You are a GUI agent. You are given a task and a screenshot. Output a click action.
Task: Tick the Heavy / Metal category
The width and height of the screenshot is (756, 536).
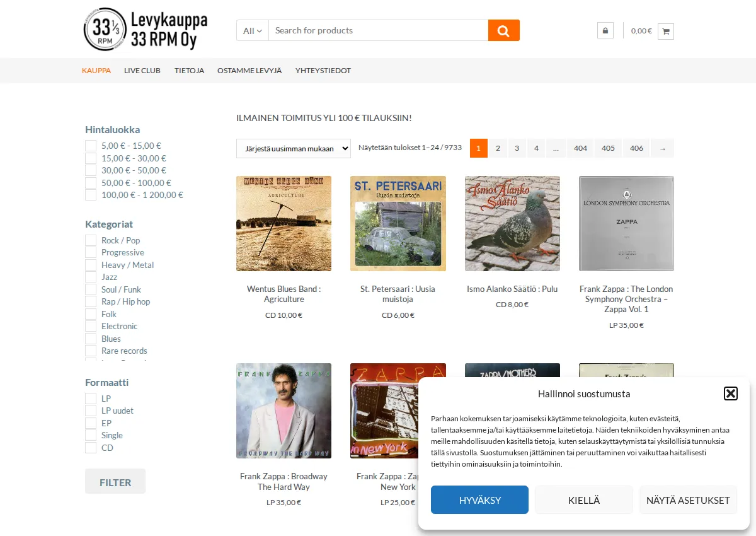click(91, 265)
